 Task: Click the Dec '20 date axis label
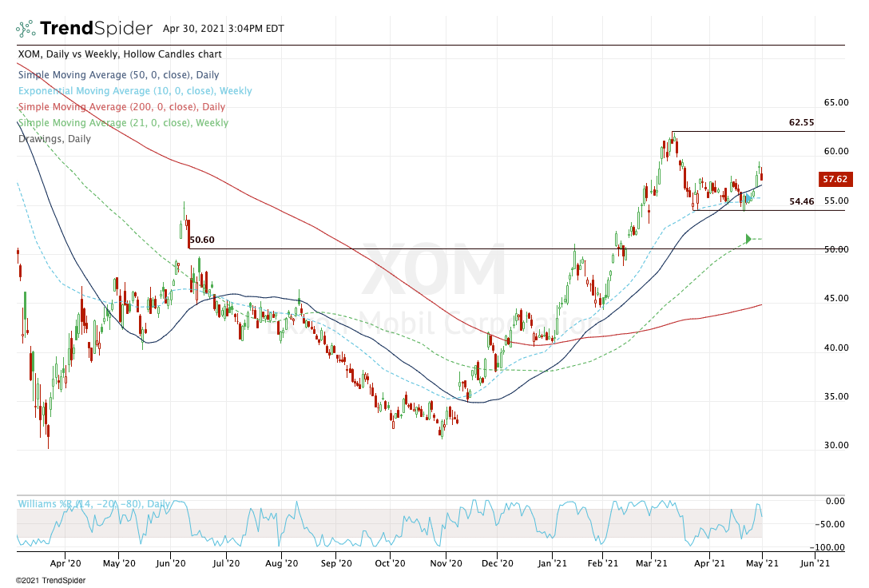point(498,563)
